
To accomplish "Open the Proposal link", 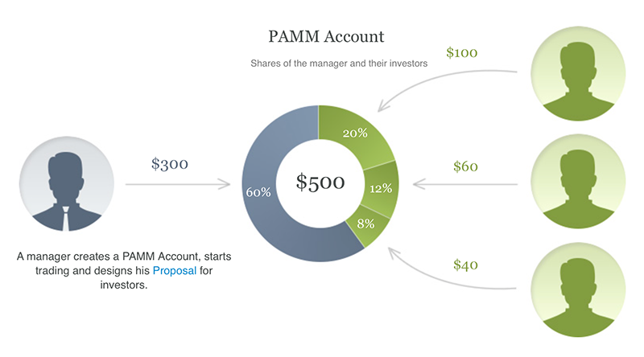I will tap(175, 270).
